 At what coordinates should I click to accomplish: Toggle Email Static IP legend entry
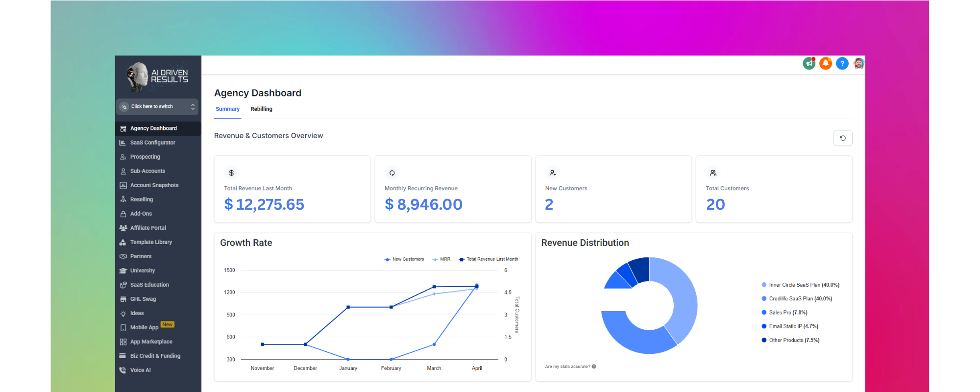point(790,326)
